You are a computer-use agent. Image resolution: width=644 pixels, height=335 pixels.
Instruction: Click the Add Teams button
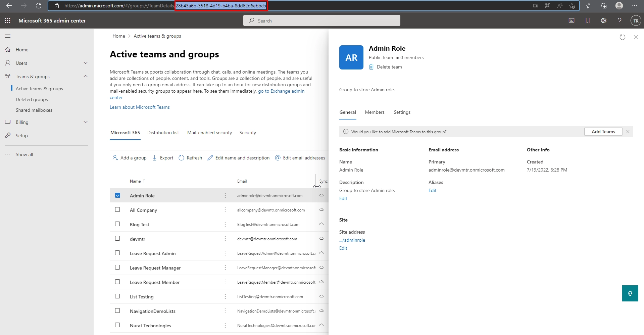(603, 132)
